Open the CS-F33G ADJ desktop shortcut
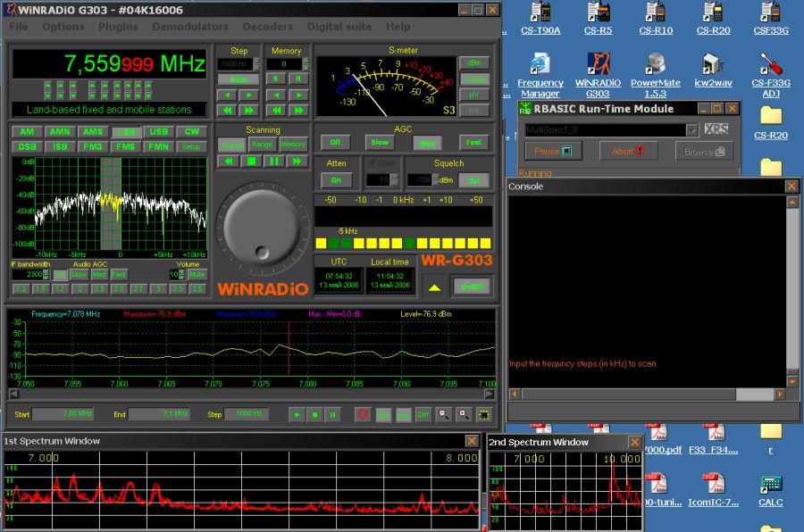The width and height of the screenshot is (804, 532). click(x=771, y=75)
